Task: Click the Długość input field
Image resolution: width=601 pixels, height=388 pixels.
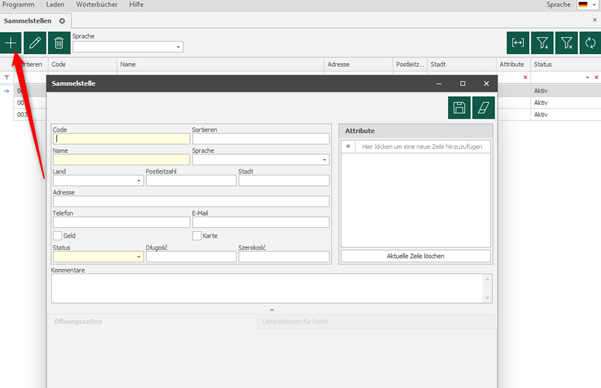Action: coord(191,256)
